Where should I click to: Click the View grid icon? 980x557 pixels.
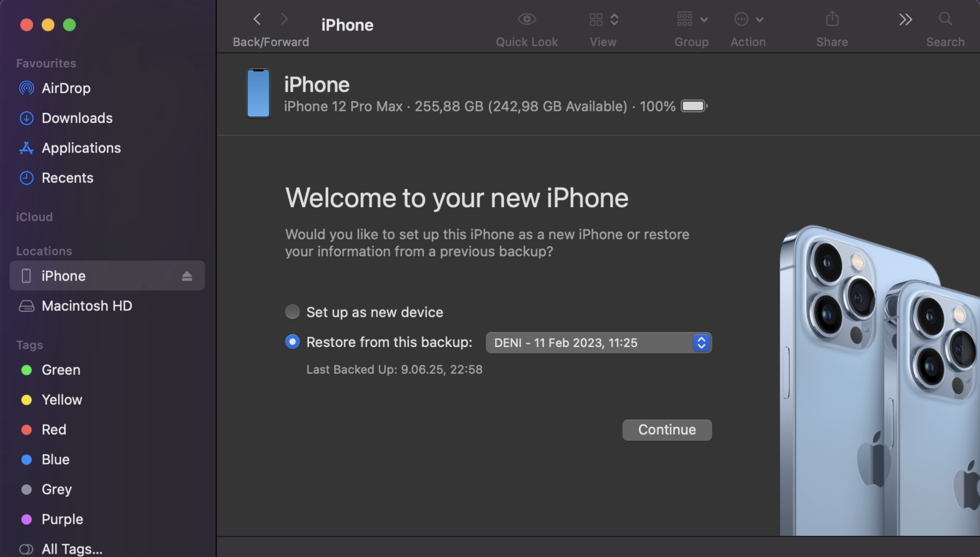[x=596, y=19]
